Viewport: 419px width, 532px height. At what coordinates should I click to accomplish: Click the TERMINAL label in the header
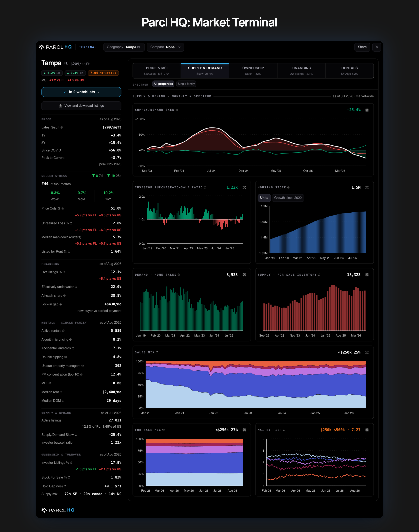[x=88, y=47]
